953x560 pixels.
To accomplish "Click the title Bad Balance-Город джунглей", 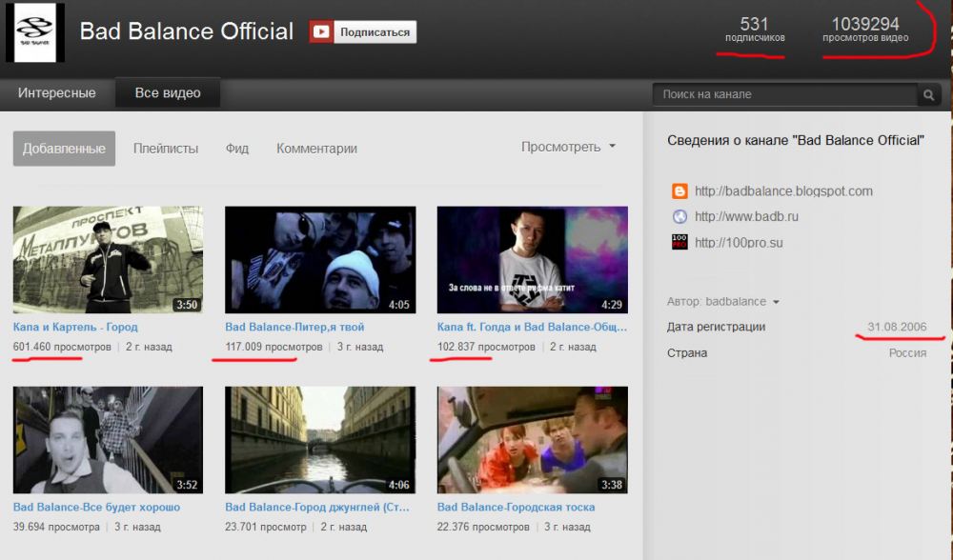I will point(317,507).
